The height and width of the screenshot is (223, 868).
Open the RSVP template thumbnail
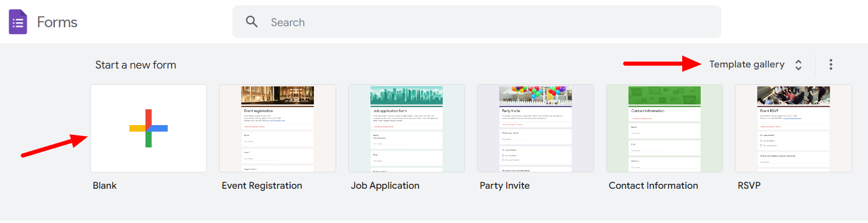click(794, 128)
